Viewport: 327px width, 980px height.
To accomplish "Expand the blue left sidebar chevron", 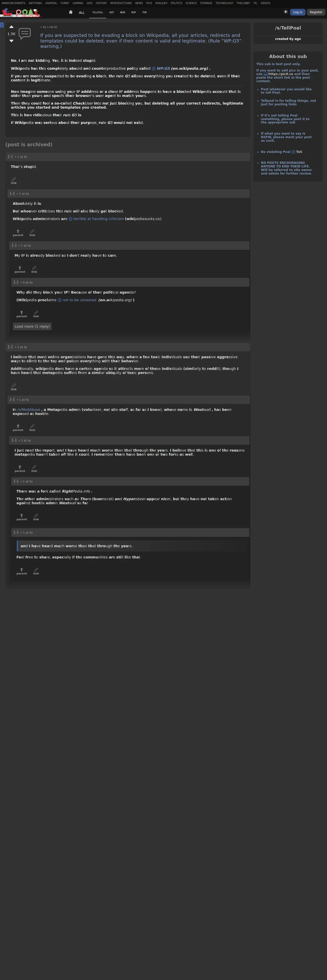I will click(x=2, y=25).
